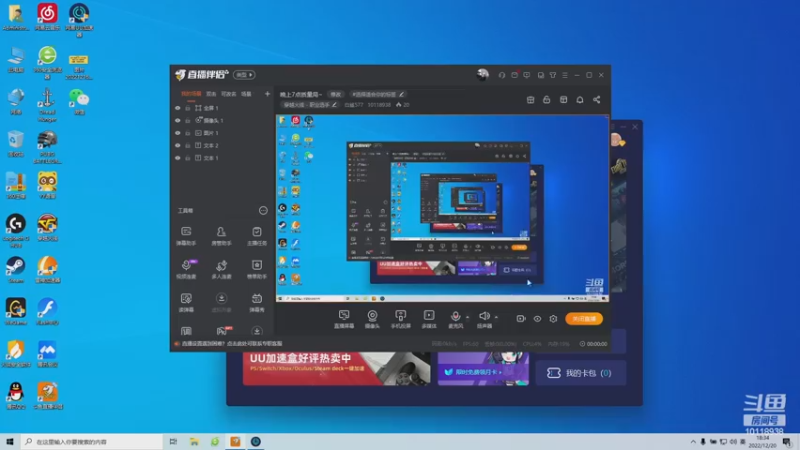This screenshot has width=800, height=450.
Task: Open the stream settings gear
Action: pos(554,319)
